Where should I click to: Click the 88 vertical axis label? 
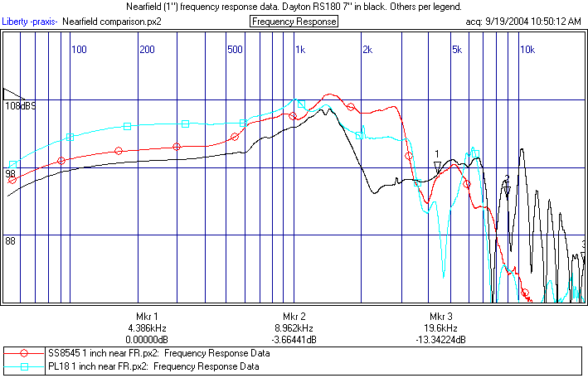pyautogui.click(x=12, y=241)
